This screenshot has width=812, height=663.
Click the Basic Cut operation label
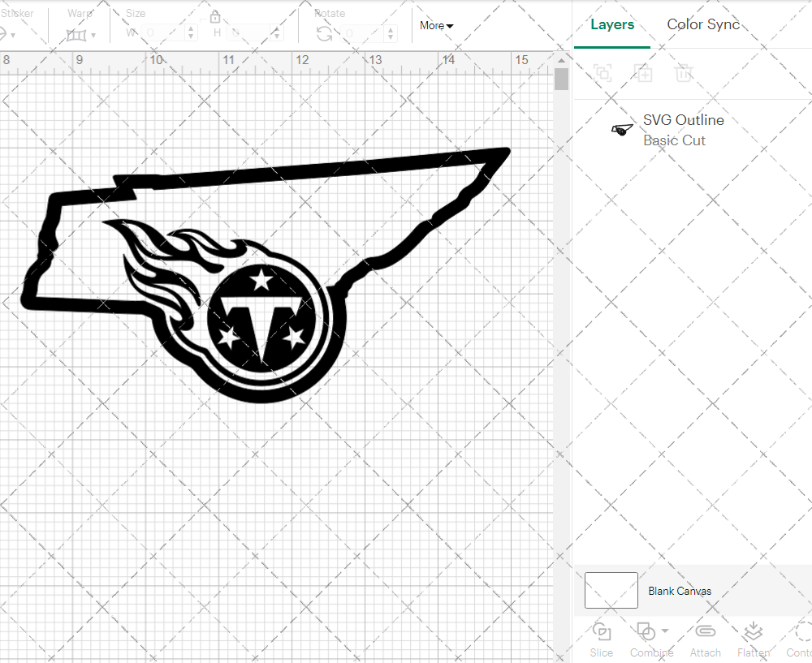pyautogui.click(x=674, y=140)
